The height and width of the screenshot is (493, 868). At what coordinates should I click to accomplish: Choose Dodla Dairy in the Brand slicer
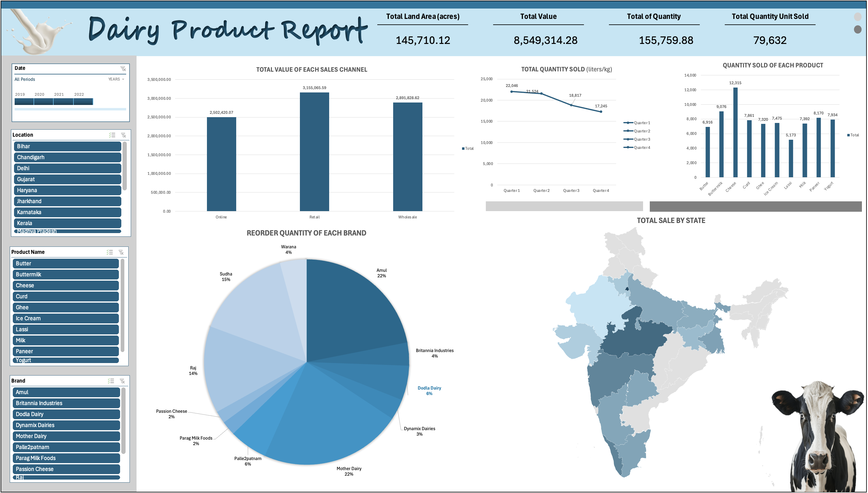click(x=66, y=415)
